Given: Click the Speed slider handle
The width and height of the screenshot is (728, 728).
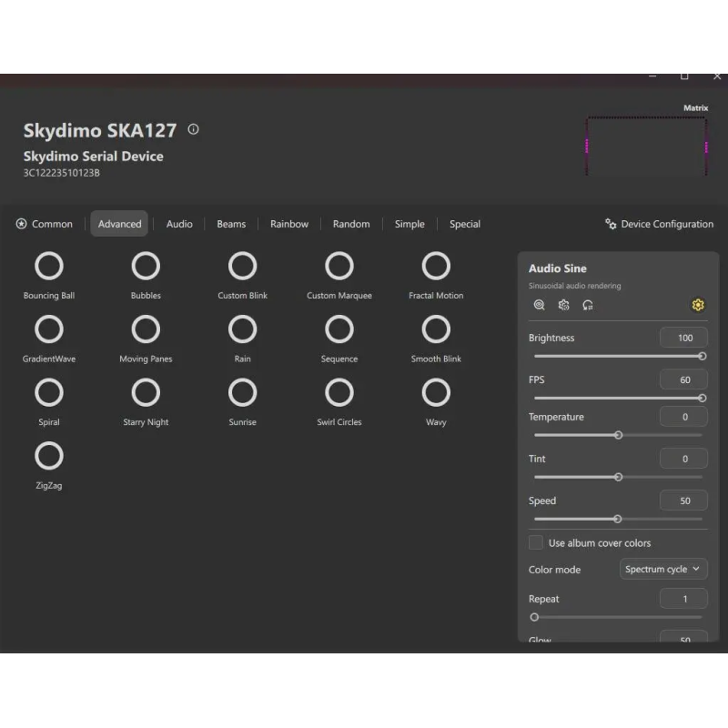Looking at the screenshot, I should click(618, 519).
